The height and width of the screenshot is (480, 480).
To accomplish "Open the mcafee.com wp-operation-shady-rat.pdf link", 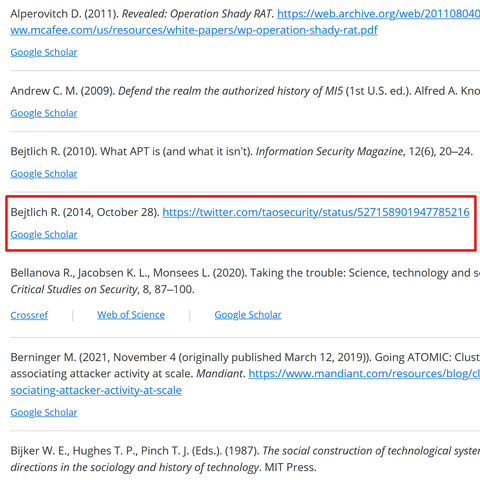I will [x=194, y=30].
